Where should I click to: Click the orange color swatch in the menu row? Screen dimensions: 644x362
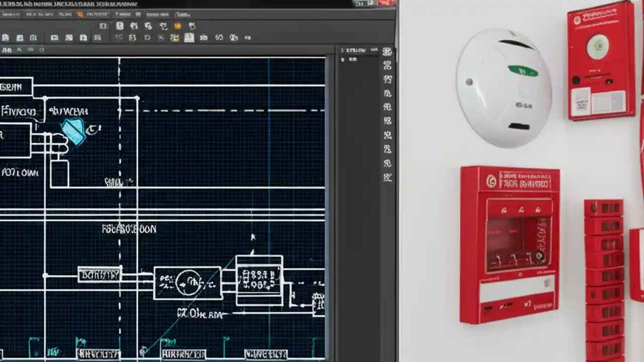point(80,14)
